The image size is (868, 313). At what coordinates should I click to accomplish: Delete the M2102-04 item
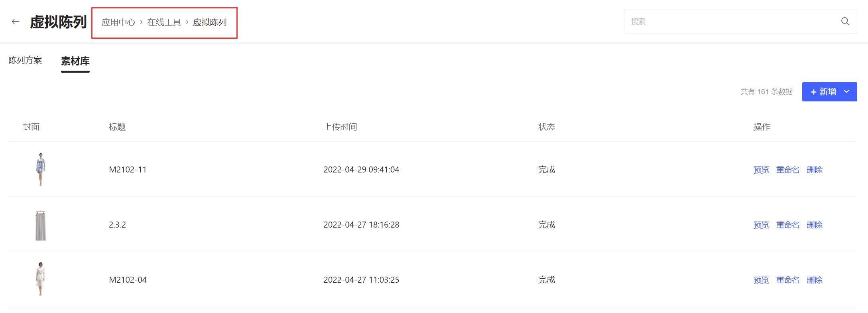pyautogui.click(x=815, y=280)
